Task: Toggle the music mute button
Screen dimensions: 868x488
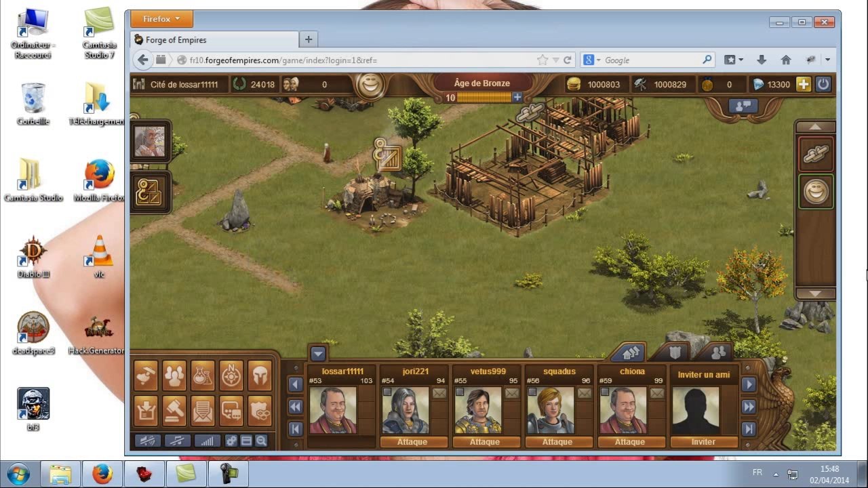Action: (x=178, y=441)
